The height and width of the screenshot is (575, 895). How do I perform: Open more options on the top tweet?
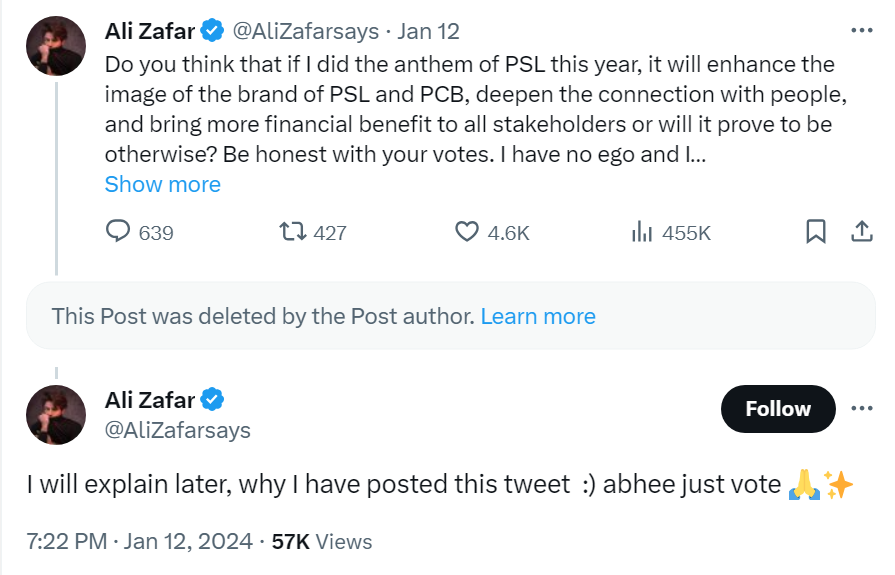(861, 30)
